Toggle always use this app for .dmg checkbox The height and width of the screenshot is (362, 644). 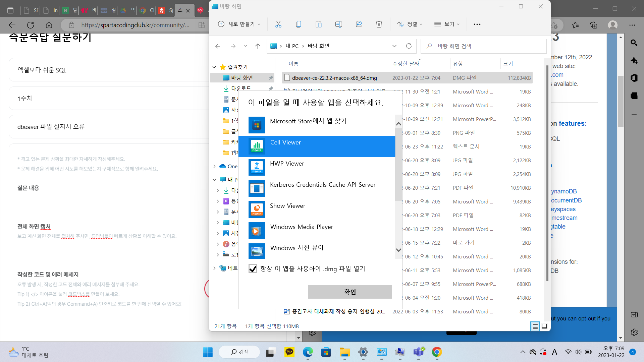253,269
